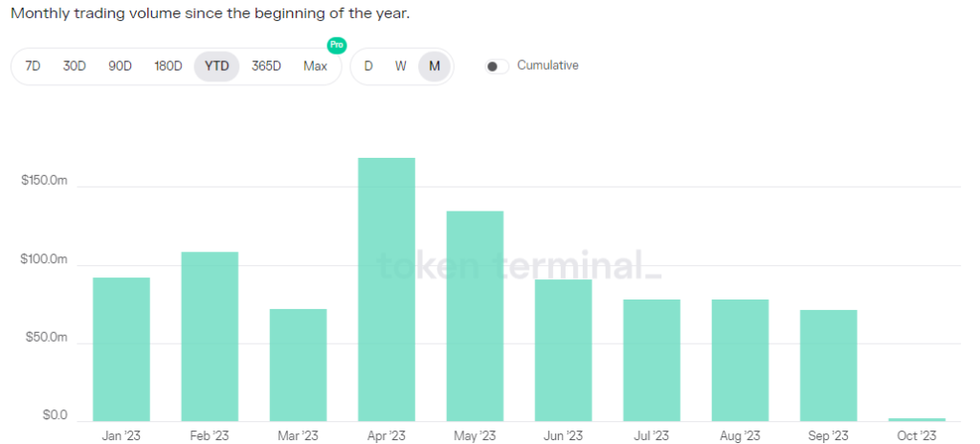This screenshot has height=444, width=980.
Task: Choose the 180D time range
Action: [x=168, y=66]
